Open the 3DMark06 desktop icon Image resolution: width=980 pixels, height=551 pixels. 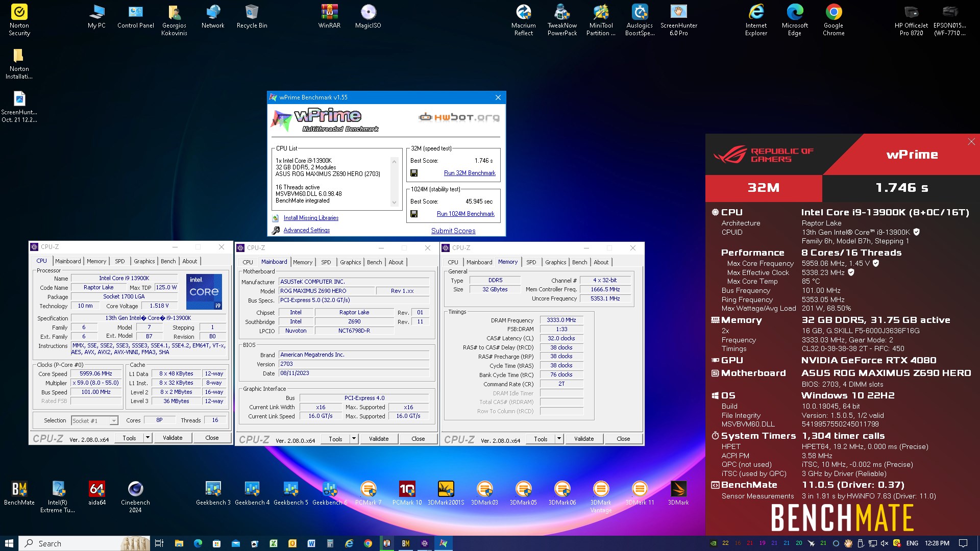(562, 493)
